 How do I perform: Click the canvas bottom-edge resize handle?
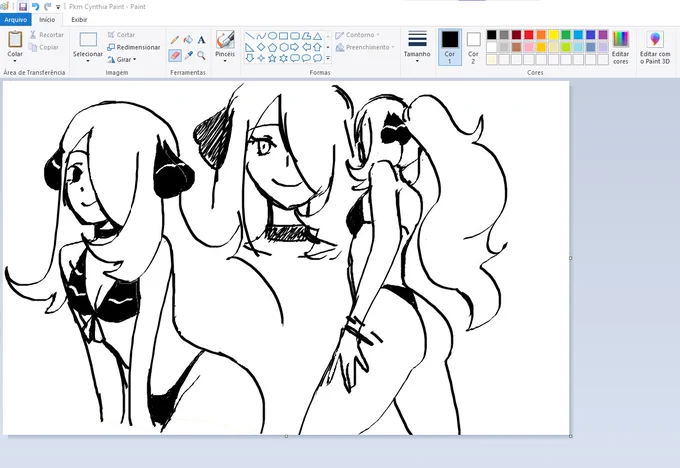[x=286, y=436]
